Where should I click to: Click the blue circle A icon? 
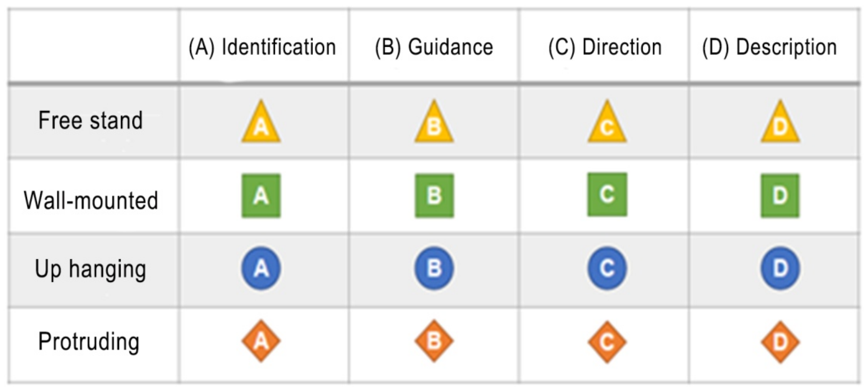(261, 269)
